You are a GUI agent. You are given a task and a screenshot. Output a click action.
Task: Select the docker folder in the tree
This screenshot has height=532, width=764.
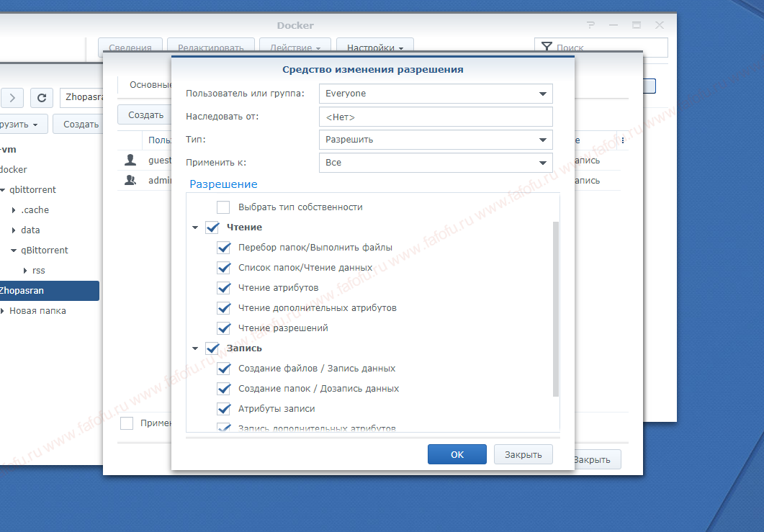coord(14,170)
